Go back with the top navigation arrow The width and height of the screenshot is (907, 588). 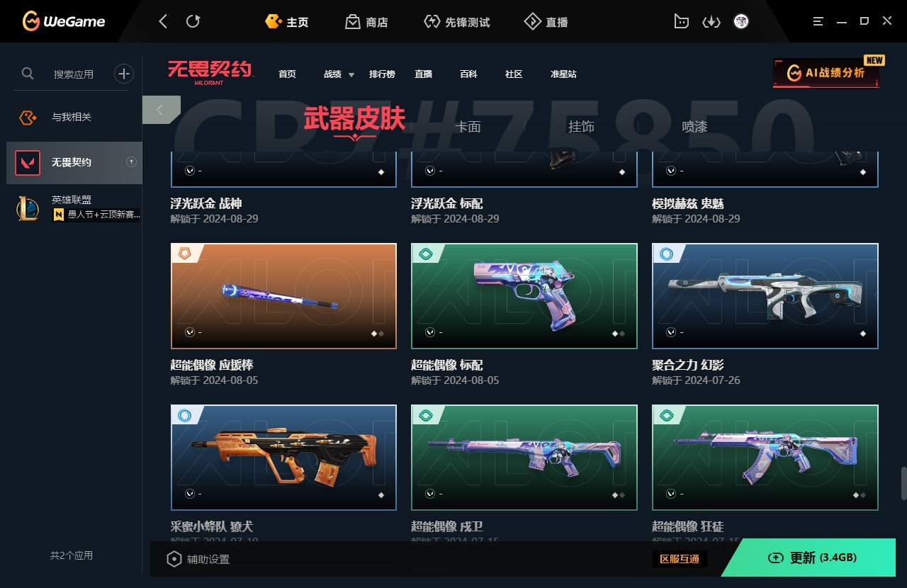[163, 21]
